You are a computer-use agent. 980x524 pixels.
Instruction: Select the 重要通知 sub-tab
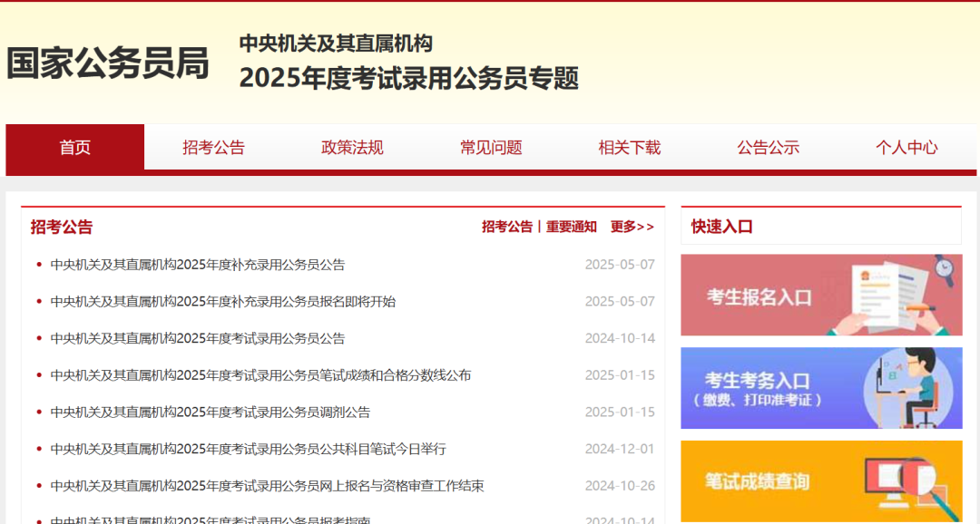coord(571,227)
